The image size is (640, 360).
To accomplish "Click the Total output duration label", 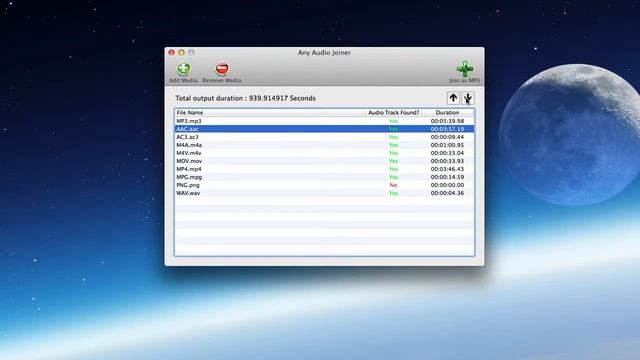I will pyautogui.click(x=245, y=98).
